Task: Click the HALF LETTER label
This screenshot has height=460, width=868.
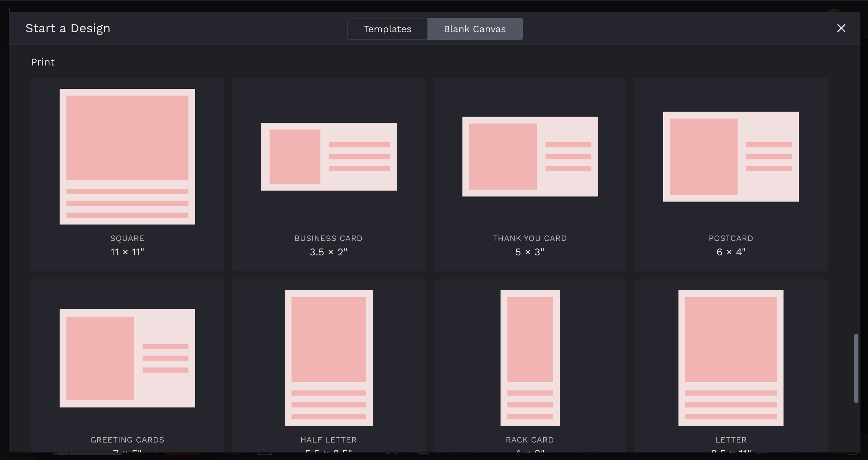Action: 328,440
